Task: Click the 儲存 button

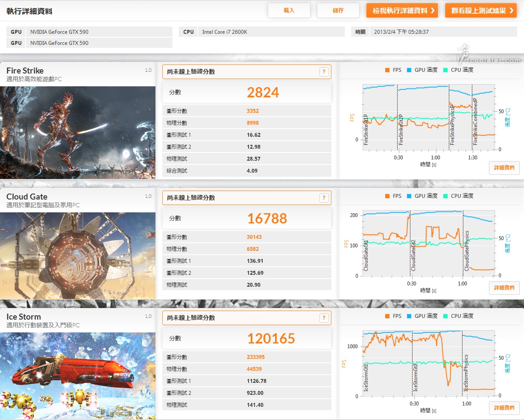Action: pos(338,11)
